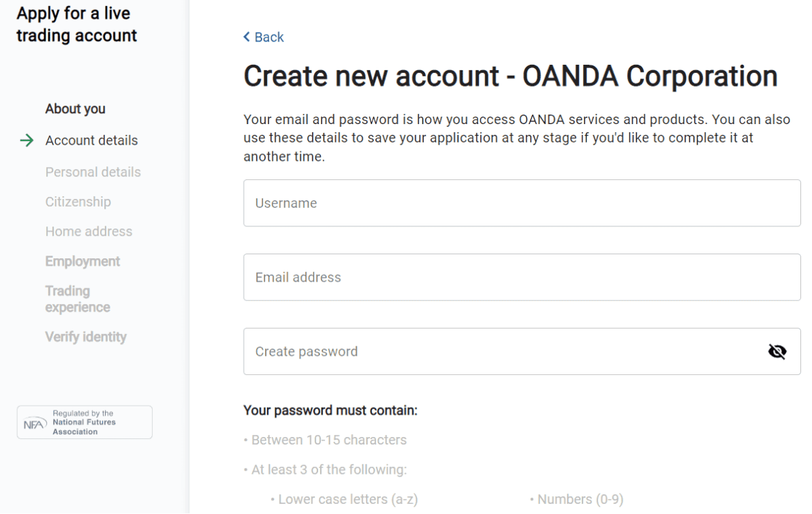Select the Citizenship step
The height and width of the screenshot is (514, 812).
tap(78, 201)
